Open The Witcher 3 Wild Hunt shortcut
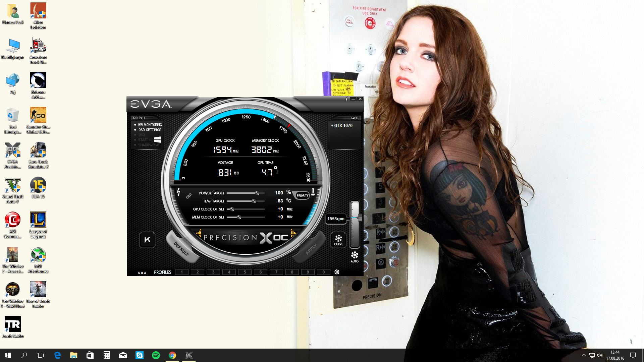 pyautogui.click(x=13, y=295)
